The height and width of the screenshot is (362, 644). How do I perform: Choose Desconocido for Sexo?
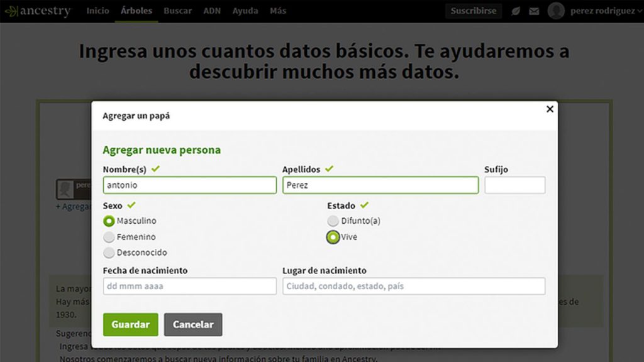click(x=109, y=252)
